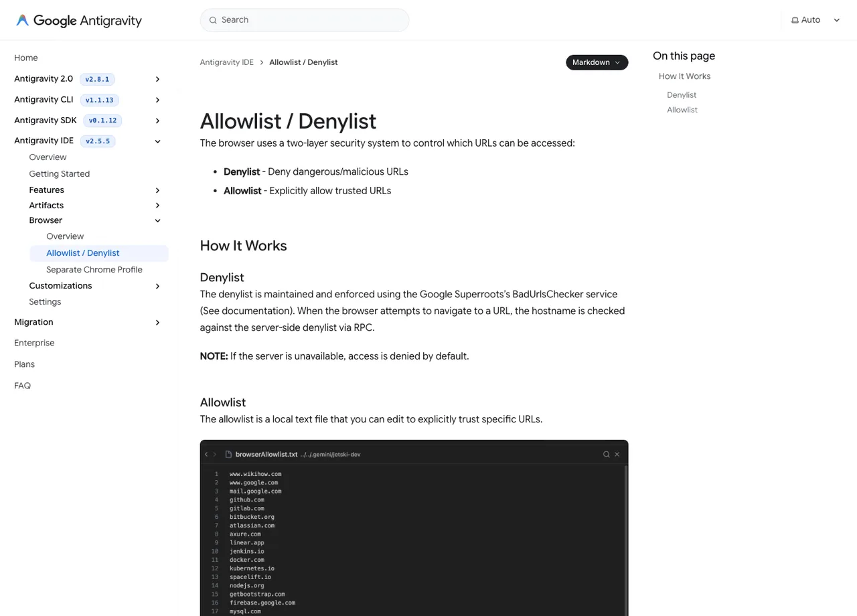
Task: Click the See documentation link text
Action: pyautogui.click(x=245, y=311)
